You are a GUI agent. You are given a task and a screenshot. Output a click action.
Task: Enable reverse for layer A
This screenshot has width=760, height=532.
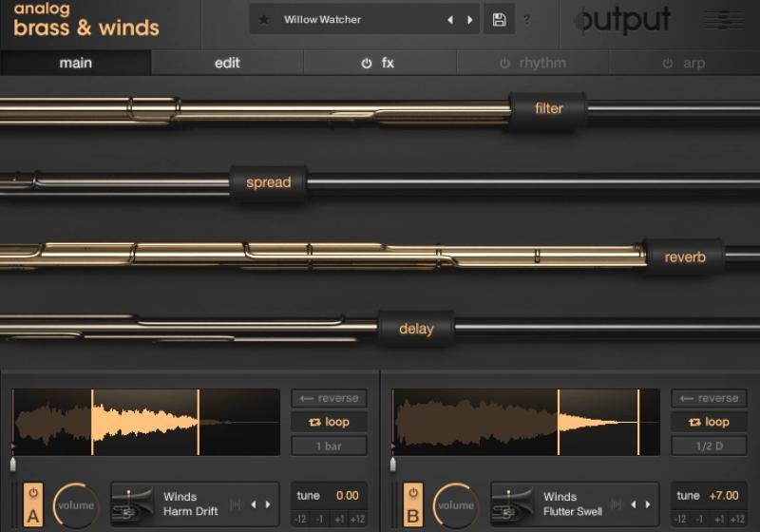tap(329, 398)
